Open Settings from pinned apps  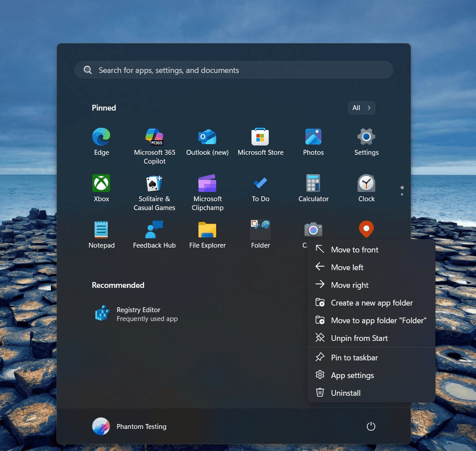366,142
